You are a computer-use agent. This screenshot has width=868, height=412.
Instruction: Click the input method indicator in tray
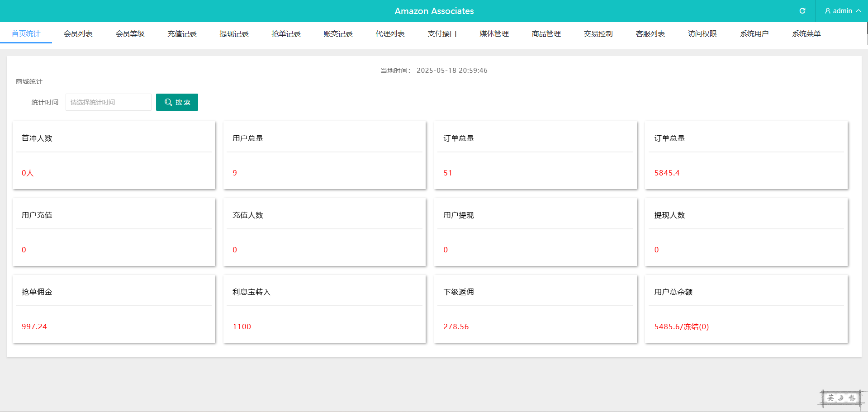[x=831, y=398]
